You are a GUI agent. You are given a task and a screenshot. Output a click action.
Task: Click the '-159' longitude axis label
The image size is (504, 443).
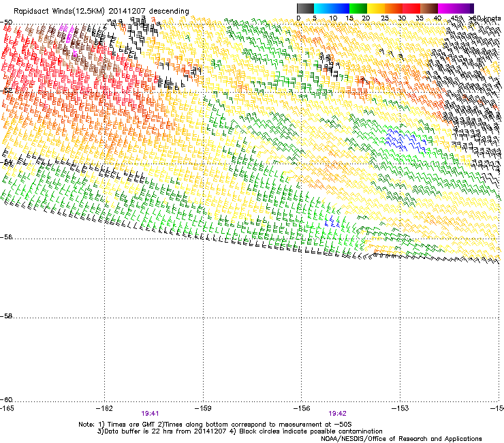[x=203, y=408]
